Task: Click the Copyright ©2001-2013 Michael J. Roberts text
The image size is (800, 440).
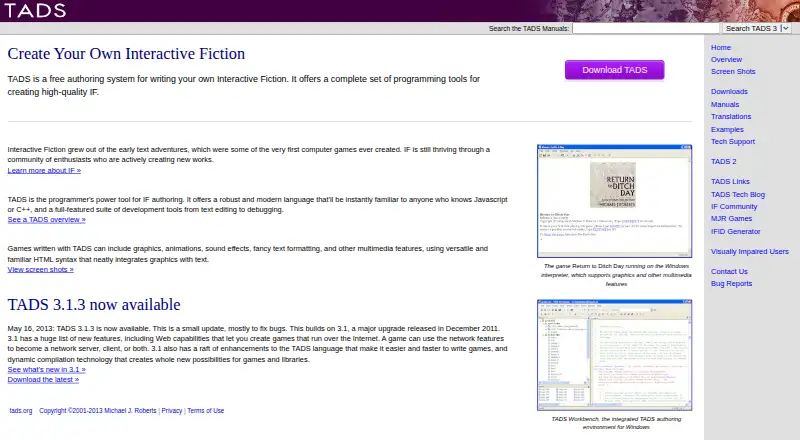Action: click(97, 410)
